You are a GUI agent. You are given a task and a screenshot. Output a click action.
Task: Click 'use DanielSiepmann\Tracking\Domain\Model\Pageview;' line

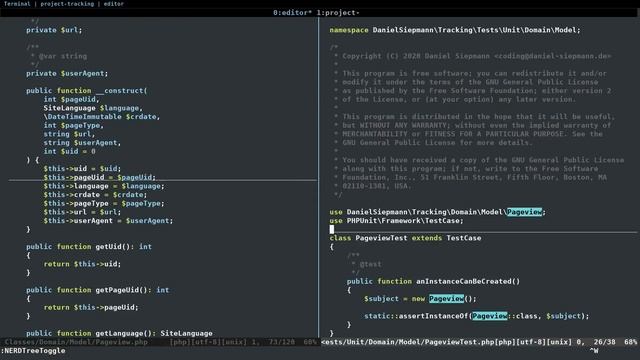(x=438, y=212)
